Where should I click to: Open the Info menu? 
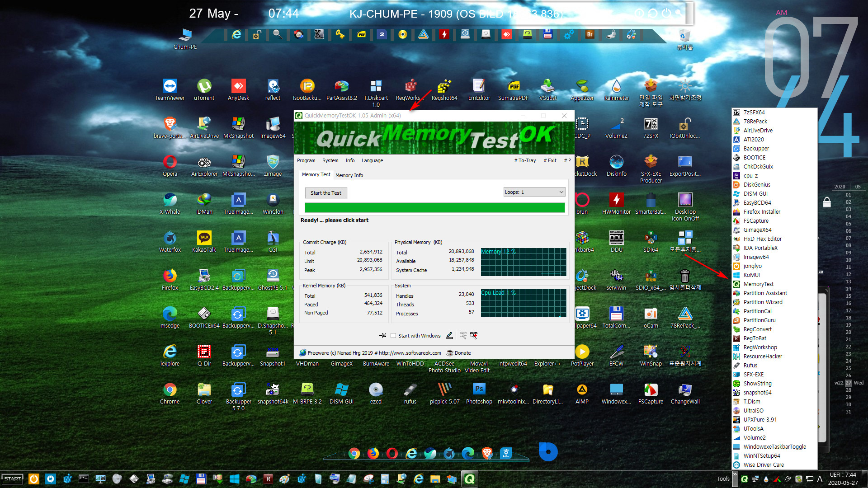coord(350,160)
